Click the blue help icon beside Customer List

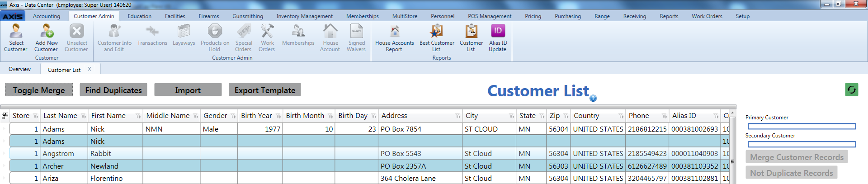[x=593, y=98]
